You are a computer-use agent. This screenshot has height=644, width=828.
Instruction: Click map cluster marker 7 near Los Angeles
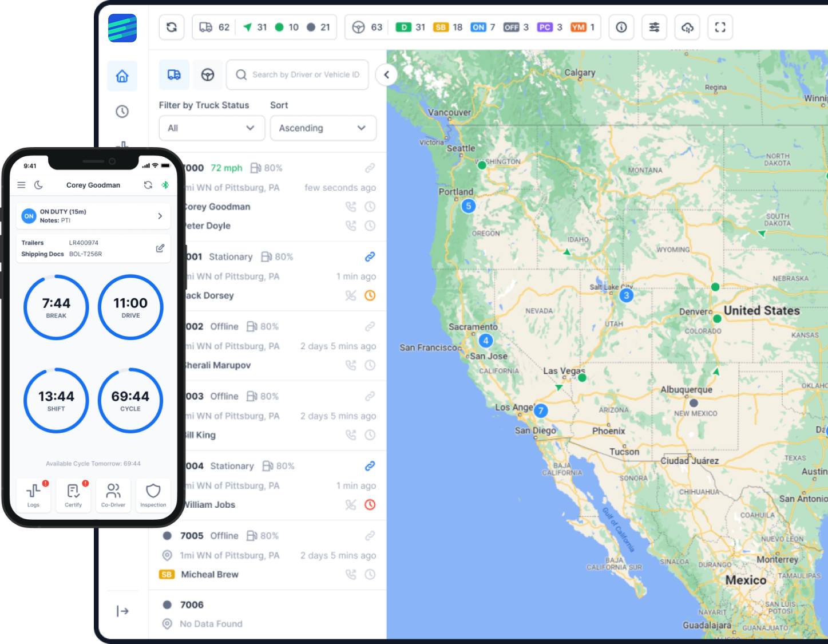point(541,410)
